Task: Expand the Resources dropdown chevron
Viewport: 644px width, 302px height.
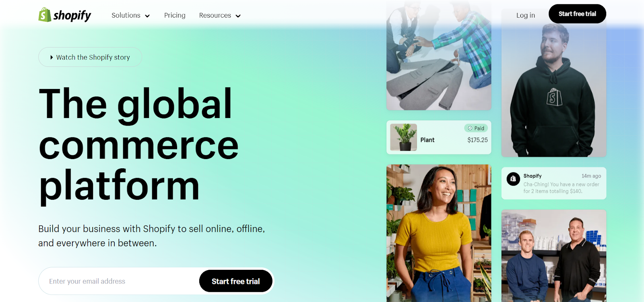Action: point(238,16)
